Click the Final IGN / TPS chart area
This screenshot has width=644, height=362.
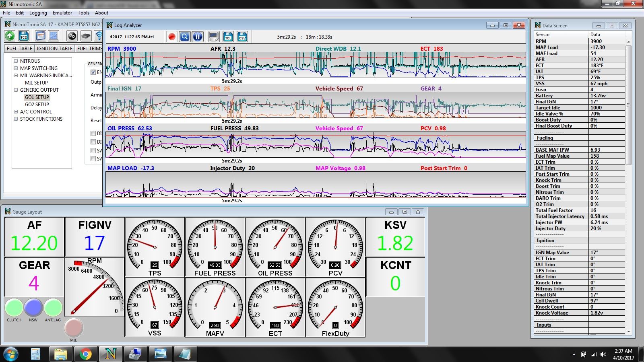pyautogui.click(x=316, y=105)
